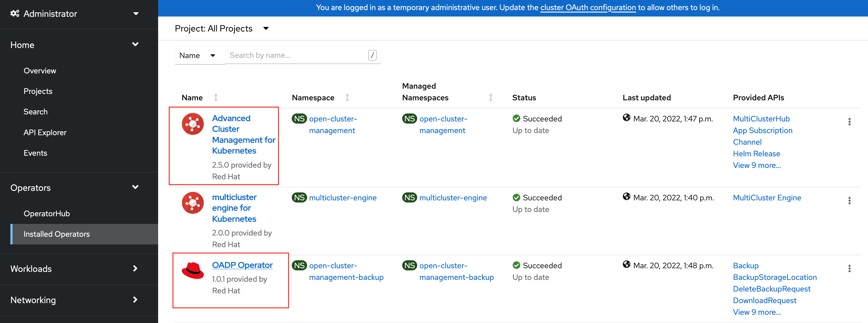
Task: Open the kebab menu on the ACM row
Action: click(x=849, y=122)
